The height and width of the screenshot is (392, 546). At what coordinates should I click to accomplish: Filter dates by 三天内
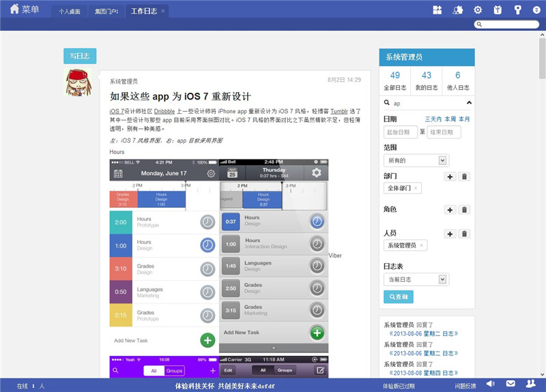point(433,119)
